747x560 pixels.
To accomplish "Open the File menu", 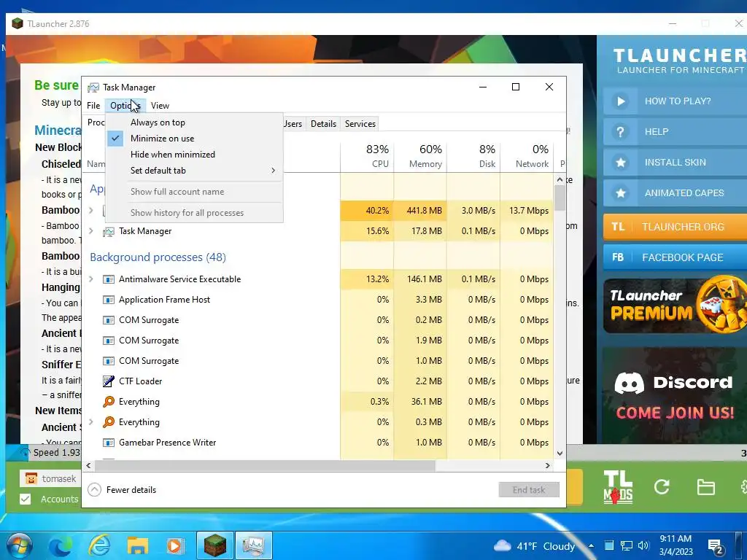I will pos(93,106).
